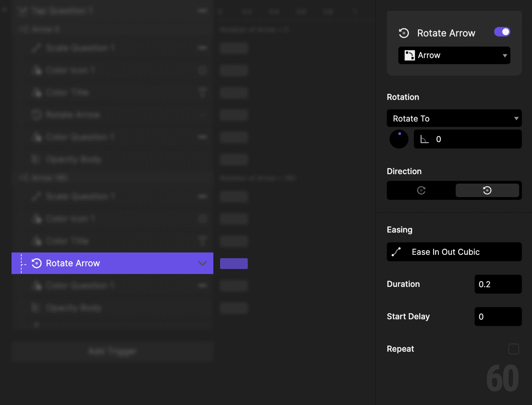Open the Ease In Out Cubic easing picker
Viewport: 532px width, 405px height.
click(454, 252)
